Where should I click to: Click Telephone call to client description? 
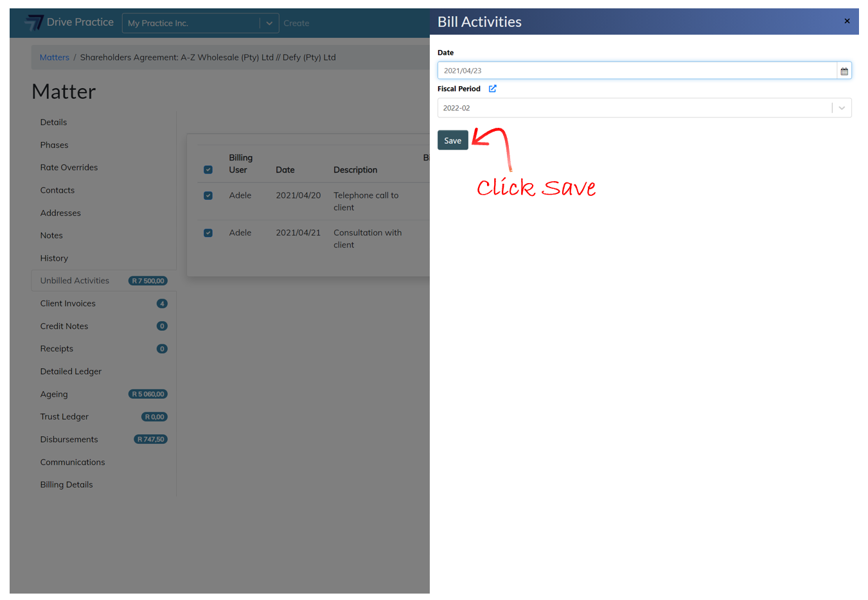[x=366, y=201]
